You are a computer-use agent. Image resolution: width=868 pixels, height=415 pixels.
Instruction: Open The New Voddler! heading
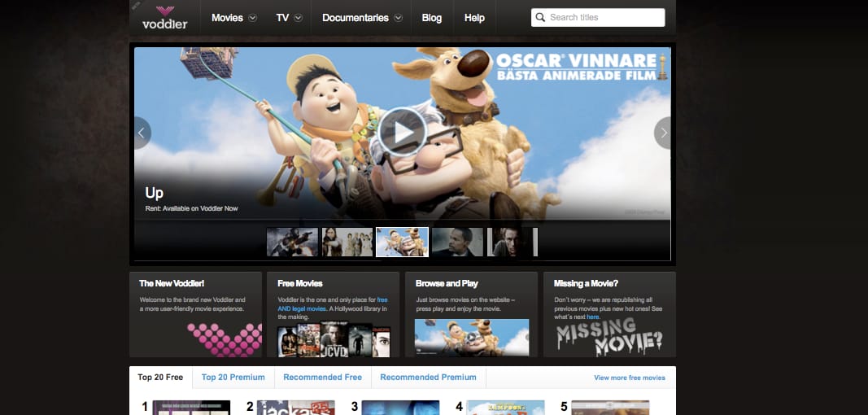pos(172,283)
